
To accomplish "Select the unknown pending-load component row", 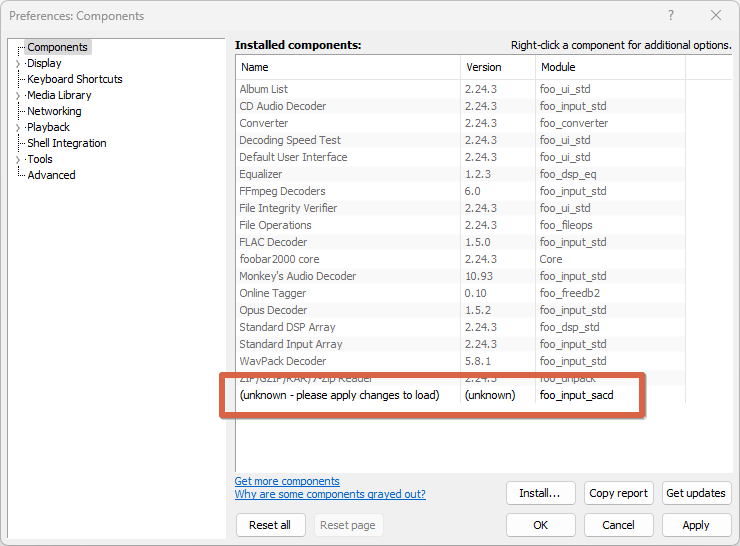I will pyautogui.click(x=460, y=395).
